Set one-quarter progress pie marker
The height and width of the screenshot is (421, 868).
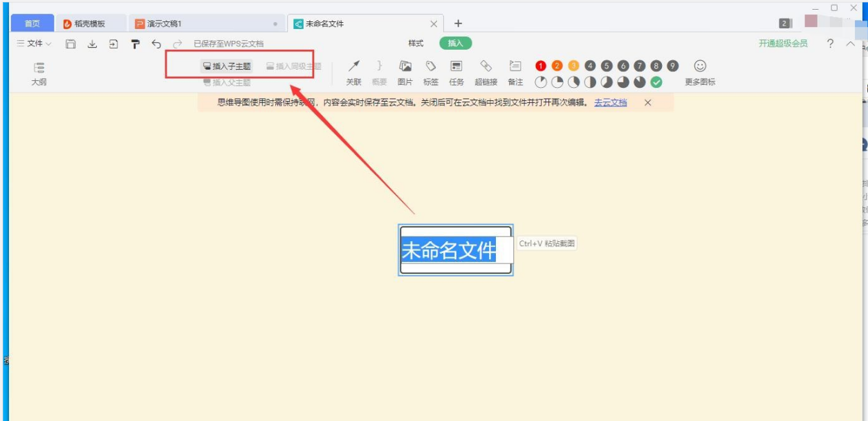click(x=557, y=82)
